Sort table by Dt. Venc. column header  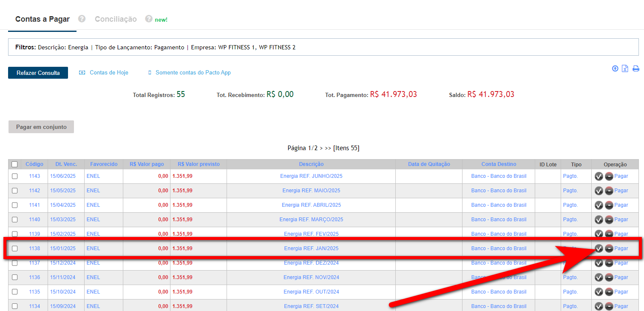(66, 164)
